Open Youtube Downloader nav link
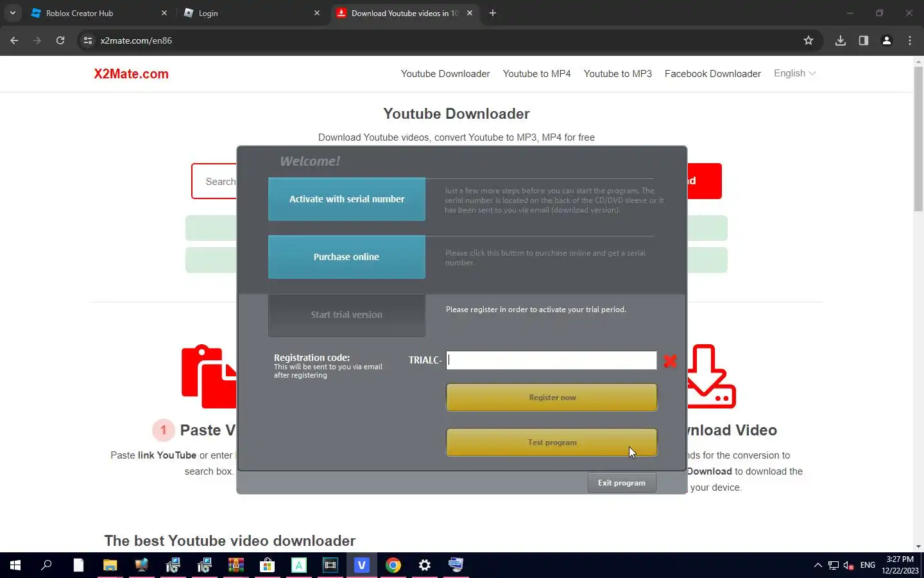The height and width of the screenshot is (578, 924). [445, 74]
